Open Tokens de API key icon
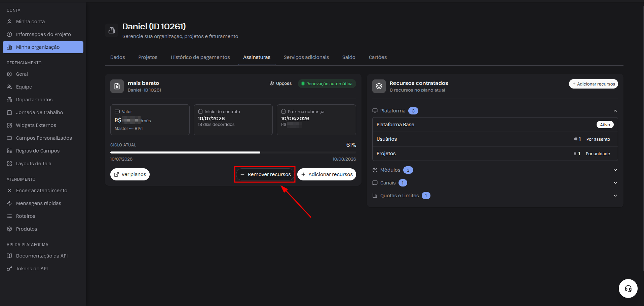This screenshot has height=306, width=644. coord(9,269)
